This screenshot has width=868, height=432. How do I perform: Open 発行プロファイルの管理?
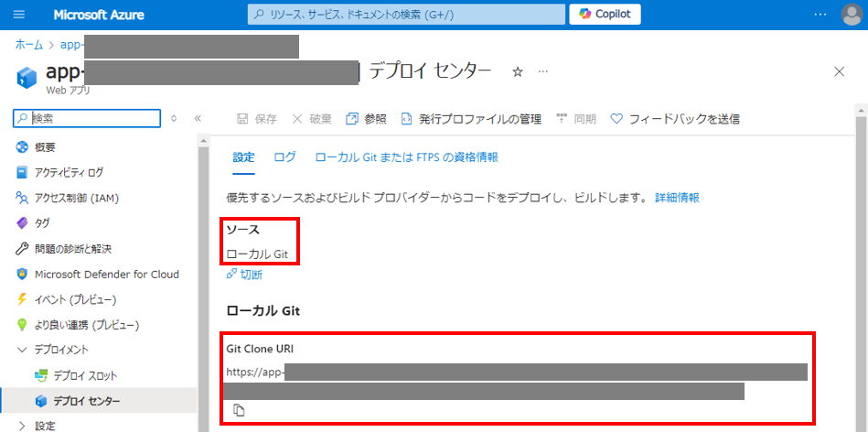click(x=471, y=118)
